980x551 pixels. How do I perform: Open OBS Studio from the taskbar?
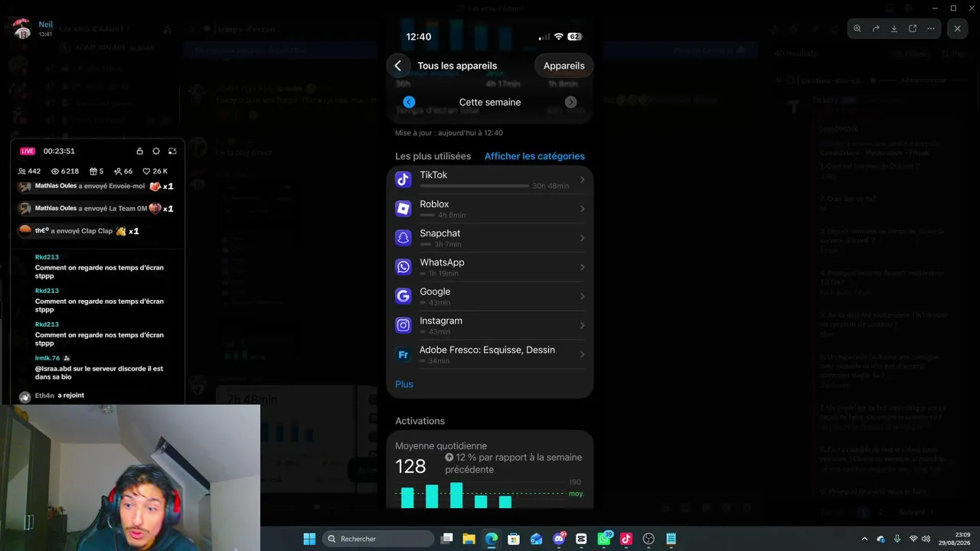648,539
